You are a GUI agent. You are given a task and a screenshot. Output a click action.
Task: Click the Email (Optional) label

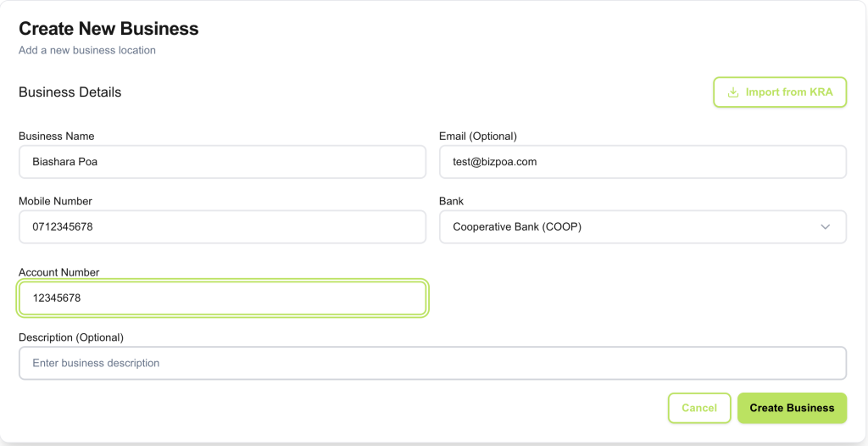pyautogui.click(x=478, y=136)
